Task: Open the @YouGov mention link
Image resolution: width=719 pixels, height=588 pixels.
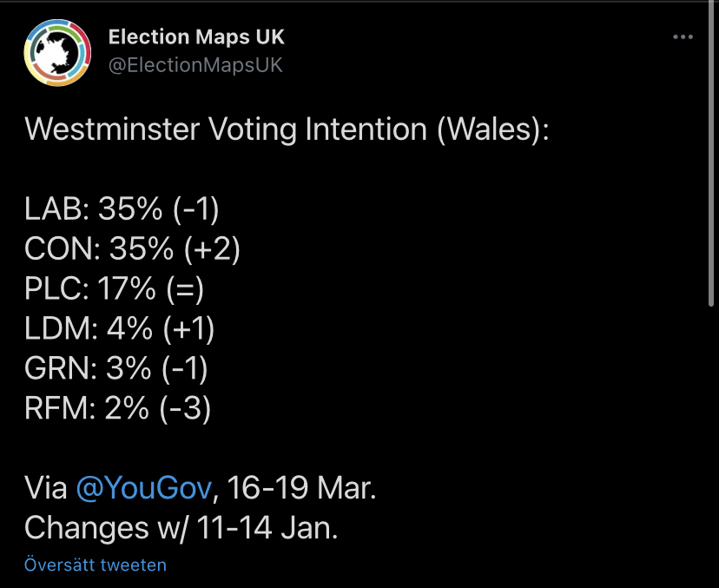Action: tap(143, 487)
